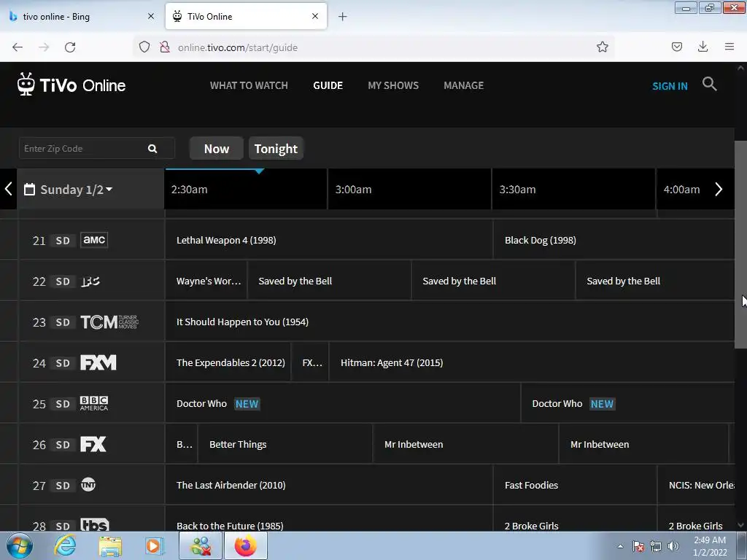The height and width of the screenshot is (560, 747).
Task: Select the IFC channel logo
Action: [x=90, y=281]
